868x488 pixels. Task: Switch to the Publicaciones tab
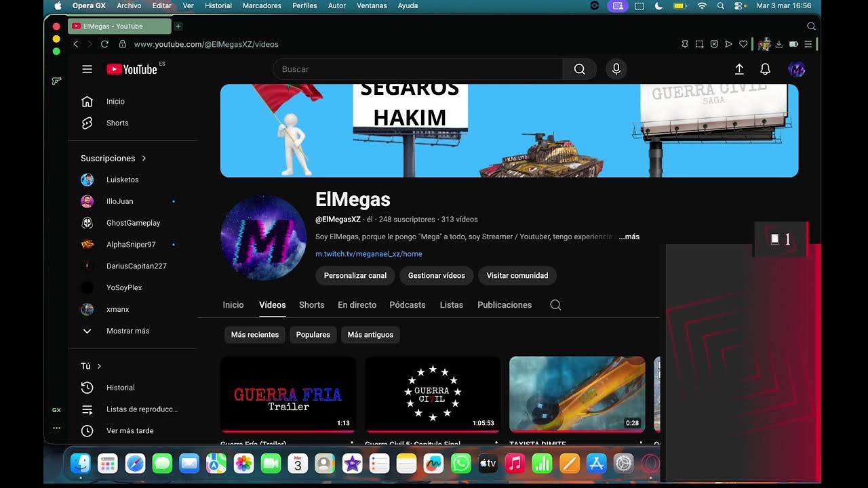click(505, 305)
